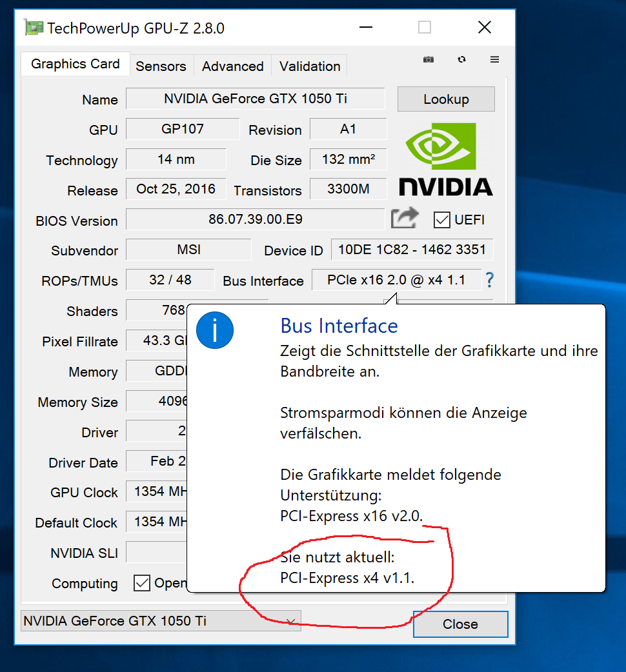The width and height of the screenshot is (626, 672).
Task: Open the hamburger menu icon
Action: click(x=494, y=59)
